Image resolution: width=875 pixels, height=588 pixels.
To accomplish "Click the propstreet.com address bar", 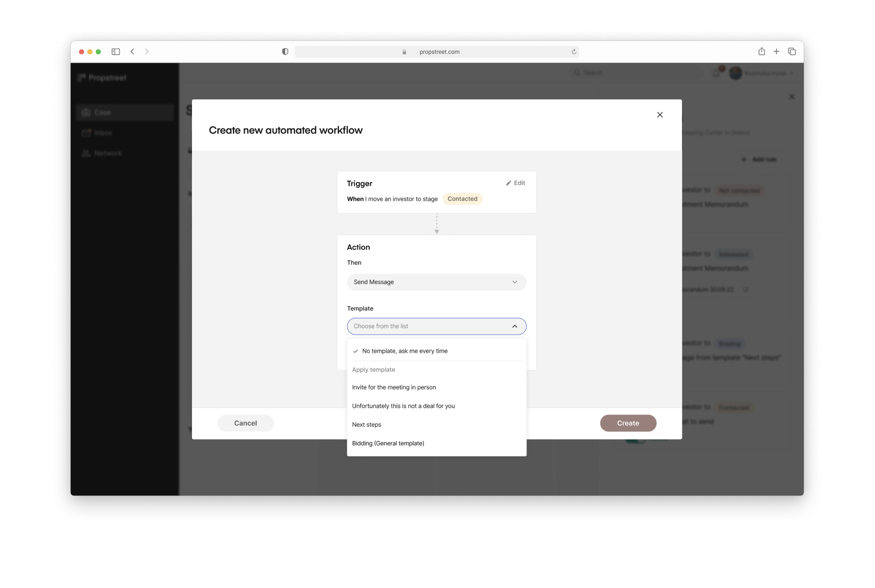I will point(437,52).
